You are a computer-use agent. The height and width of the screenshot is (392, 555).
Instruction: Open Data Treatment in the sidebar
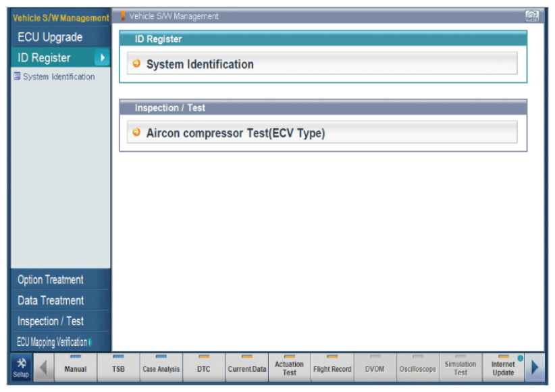(x=61, y=300)
